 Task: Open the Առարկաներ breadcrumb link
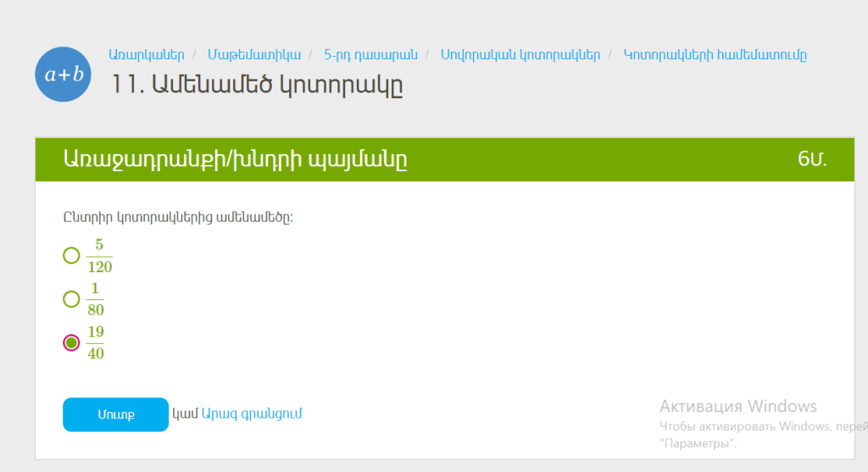tap(146, 55)
